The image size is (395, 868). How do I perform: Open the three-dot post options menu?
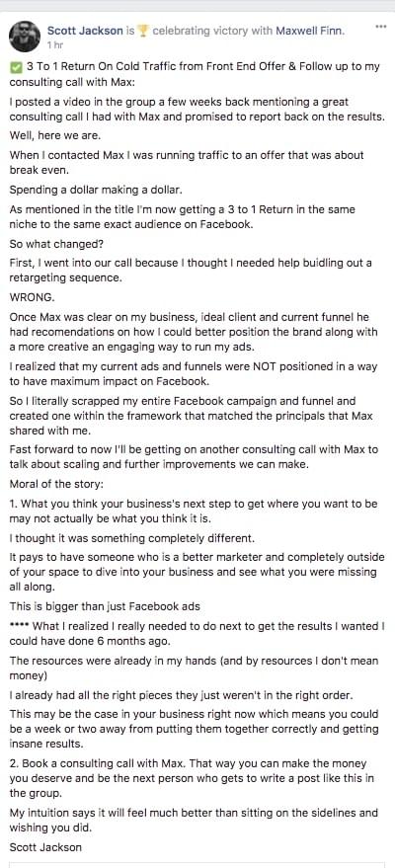pyautogui.click(x=380, y=27)
